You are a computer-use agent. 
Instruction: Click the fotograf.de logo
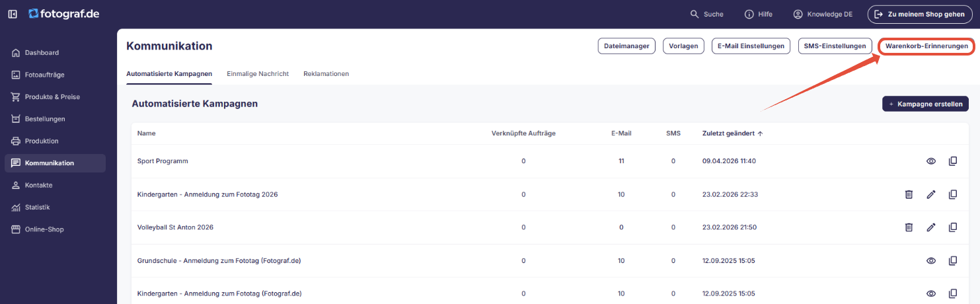click(64, 13)
